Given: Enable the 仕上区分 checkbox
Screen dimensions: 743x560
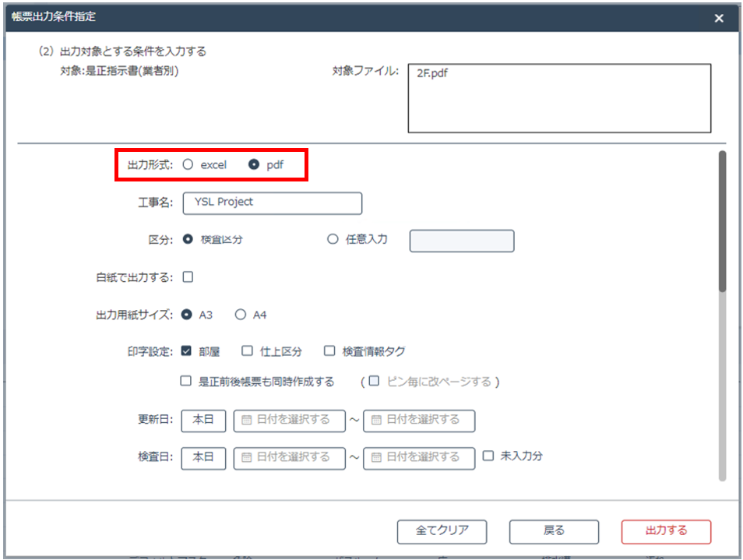Looking at the screenshot, I should (x=247, y=351).
